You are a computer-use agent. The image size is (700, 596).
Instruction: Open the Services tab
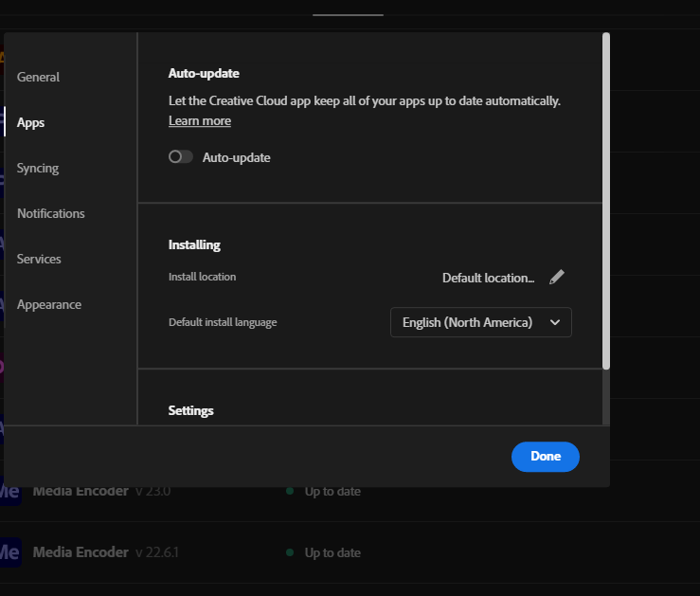[x=39, y=259]
